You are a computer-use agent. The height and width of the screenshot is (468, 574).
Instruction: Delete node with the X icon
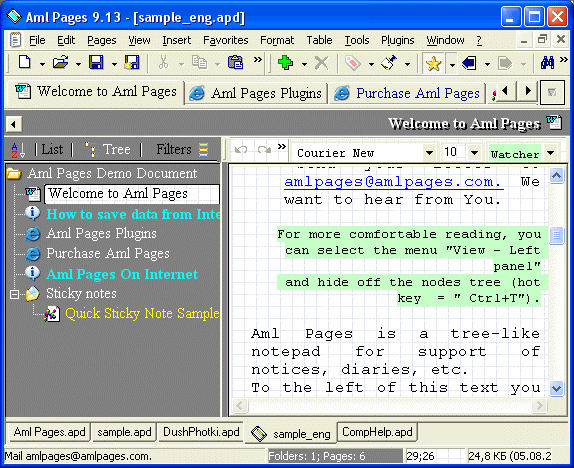click(321, 63)
